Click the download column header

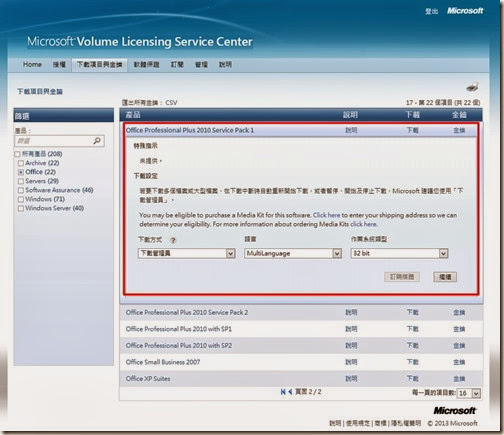click(x=413, y=115)
